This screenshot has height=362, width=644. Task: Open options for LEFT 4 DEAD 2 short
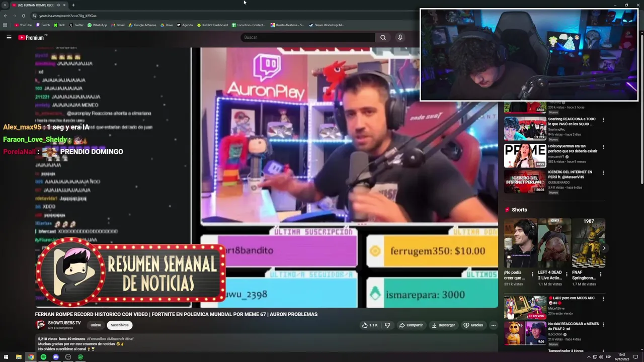tap(567, 275)
